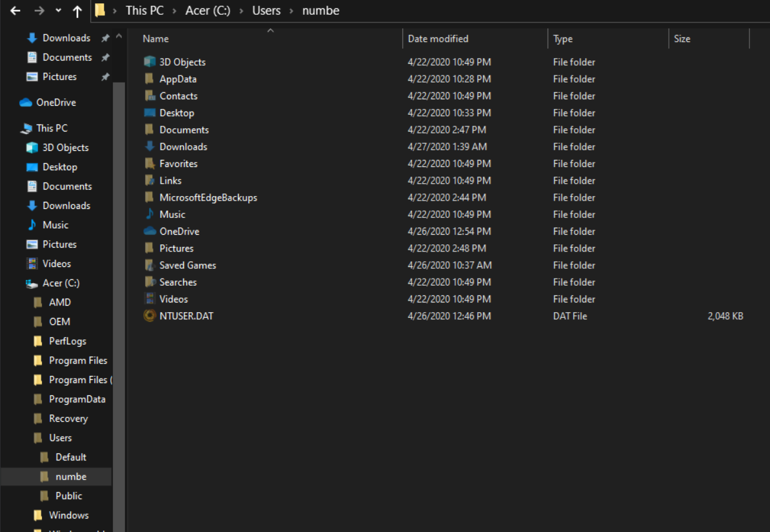Sort files by Date modified column

(x=438, y=39)
